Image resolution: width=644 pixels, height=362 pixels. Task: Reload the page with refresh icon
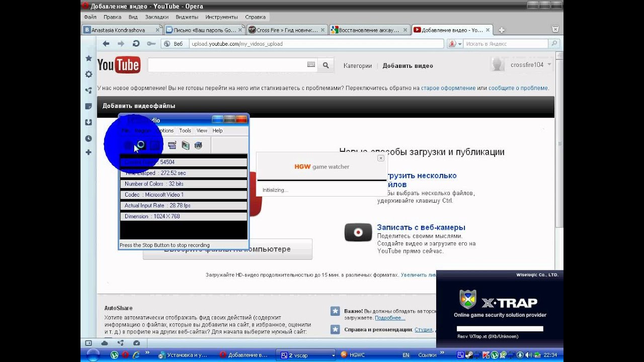136,44
